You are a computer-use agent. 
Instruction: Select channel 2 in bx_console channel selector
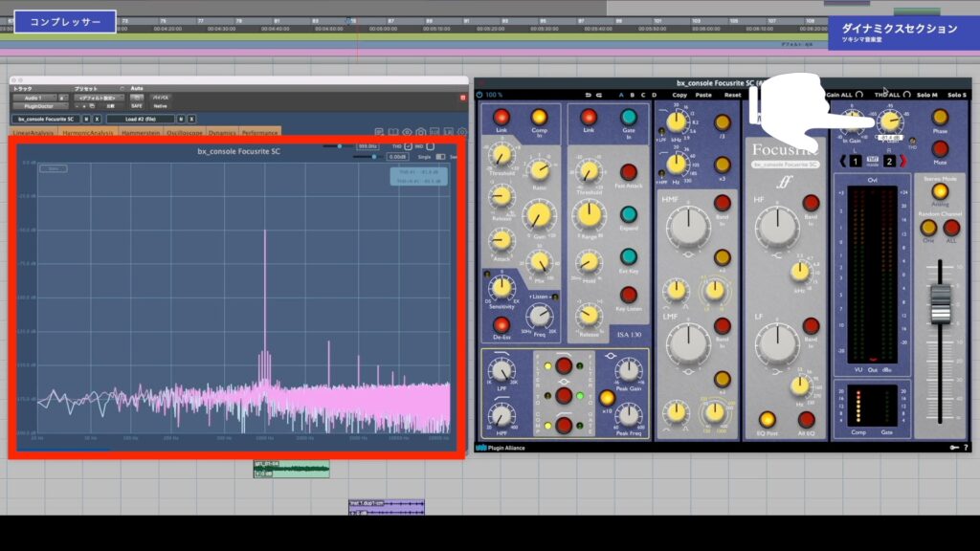click(889, 161)
